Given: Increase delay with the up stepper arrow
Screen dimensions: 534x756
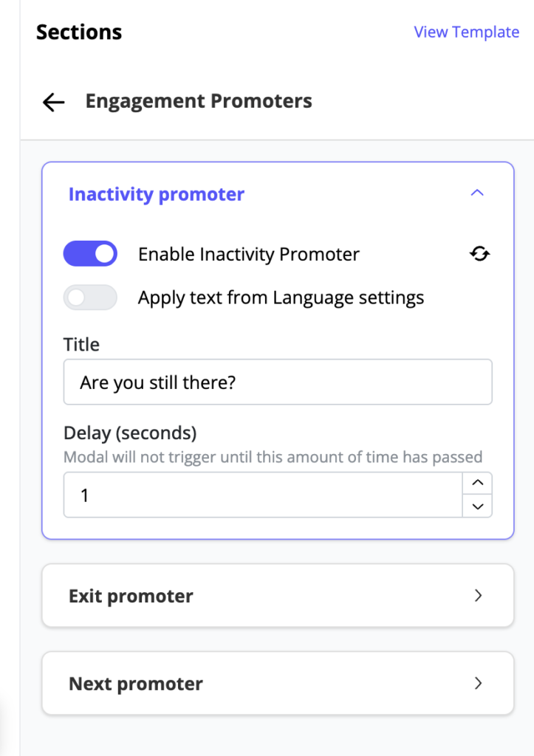Looking at the screenshot, I should click(477, 484).
